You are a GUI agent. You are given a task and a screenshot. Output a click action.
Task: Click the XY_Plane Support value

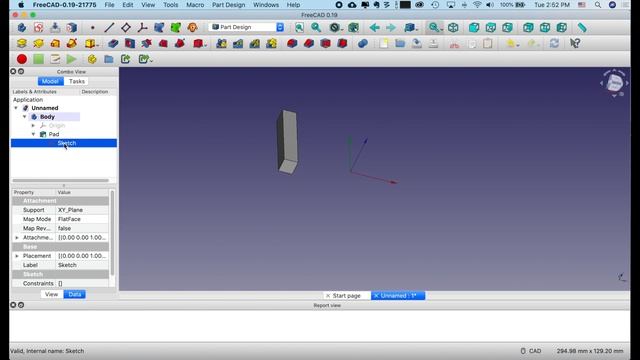pos(82,210)
